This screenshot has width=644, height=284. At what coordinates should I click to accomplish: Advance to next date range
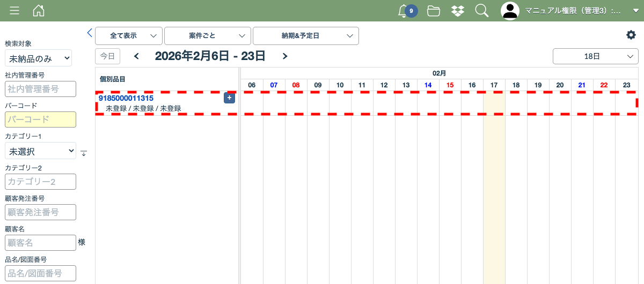pos(285,56)
